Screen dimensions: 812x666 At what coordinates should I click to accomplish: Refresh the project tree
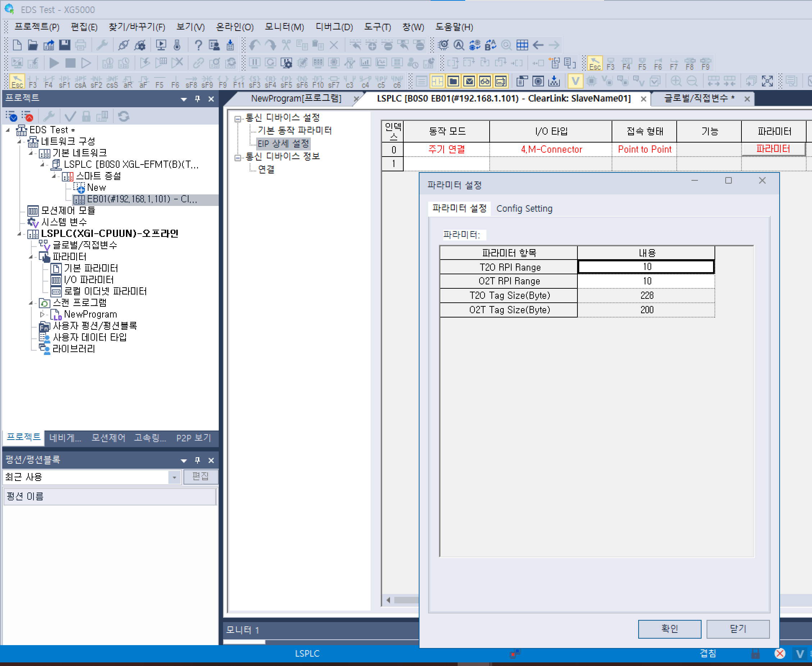coord(123,116)
